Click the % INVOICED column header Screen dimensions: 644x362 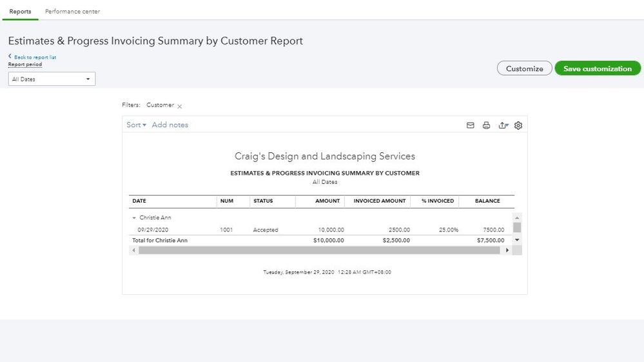pyautogui.click(x=438, y=201)
